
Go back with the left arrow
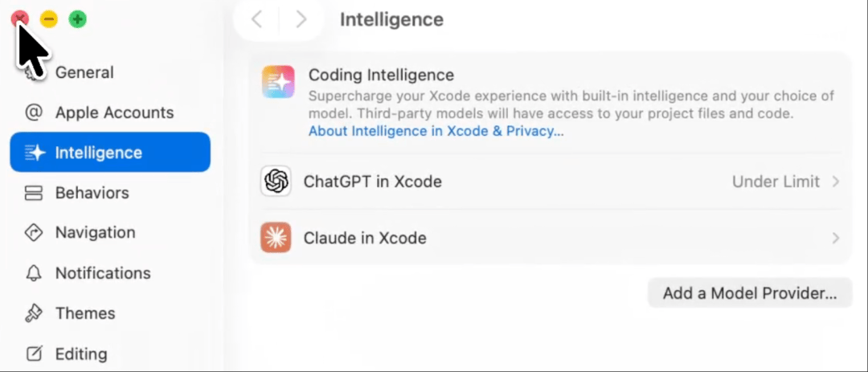256,19
